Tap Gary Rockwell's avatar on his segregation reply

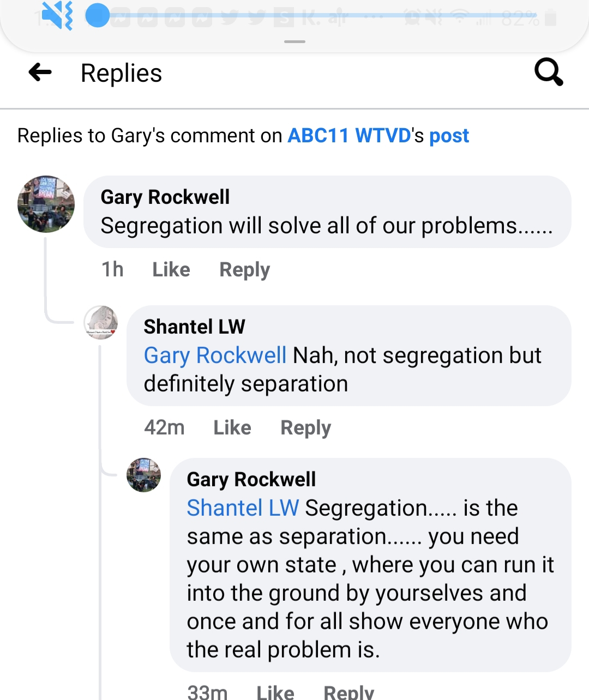coord(144,475)
